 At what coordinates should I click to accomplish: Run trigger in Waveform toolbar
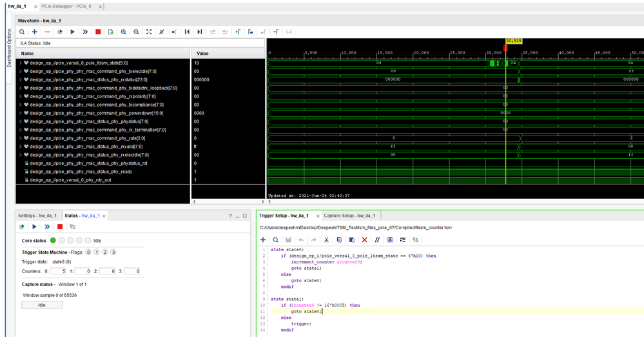(72, 32)
